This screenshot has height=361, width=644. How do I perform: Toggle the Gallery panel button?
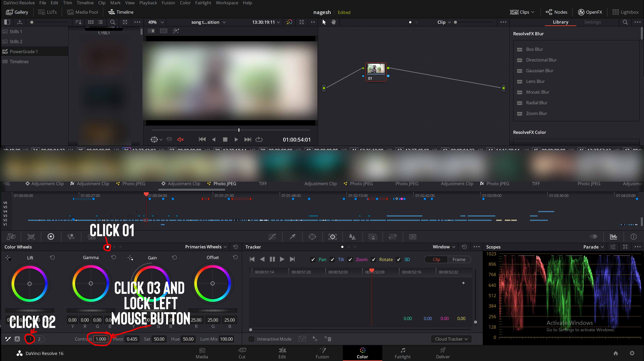pyautogui.click(x=17, y=12)
